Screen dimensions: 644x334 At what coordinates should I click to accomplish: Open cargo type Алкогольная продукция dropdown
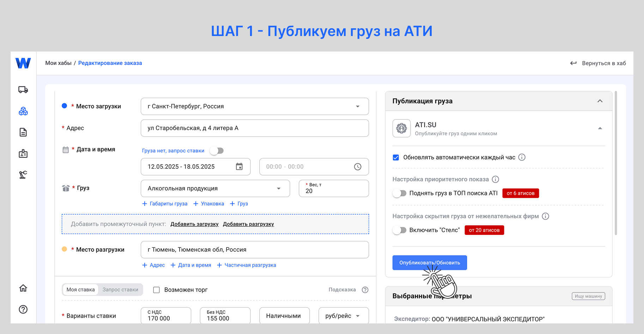point(279,189)
